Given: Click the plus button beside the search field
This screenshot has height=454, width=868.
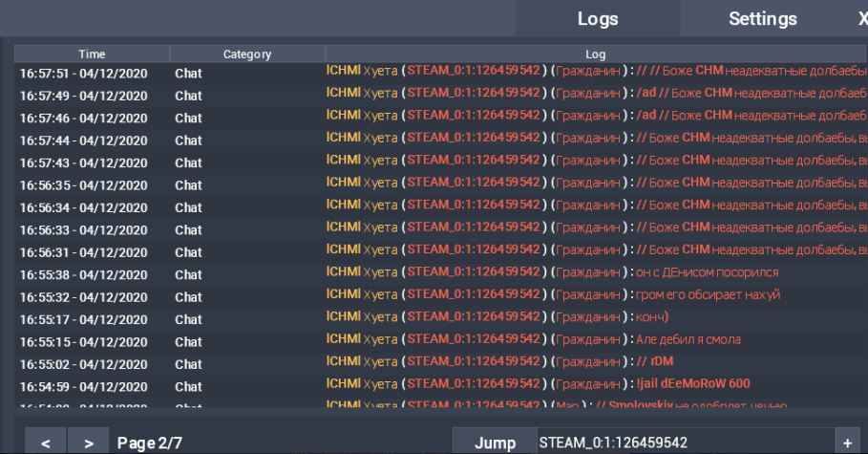Looking at the screenshot, I should pyautogui.click(x=847, y=443).
